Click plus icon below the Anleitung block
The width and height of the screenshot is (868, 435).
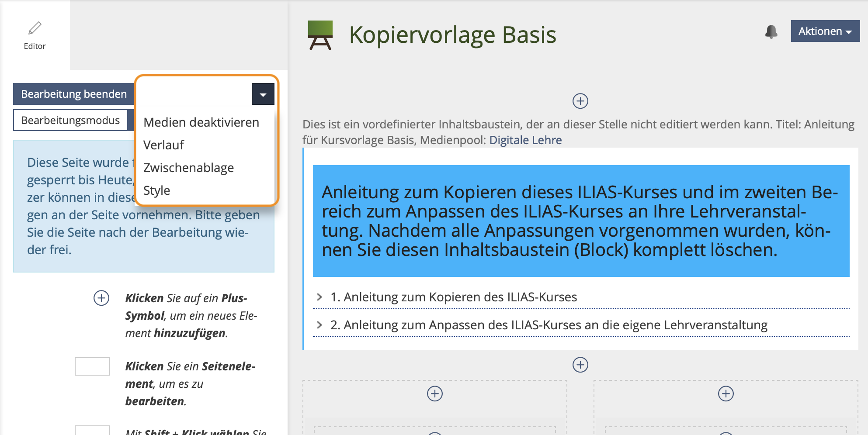[580, 365]
